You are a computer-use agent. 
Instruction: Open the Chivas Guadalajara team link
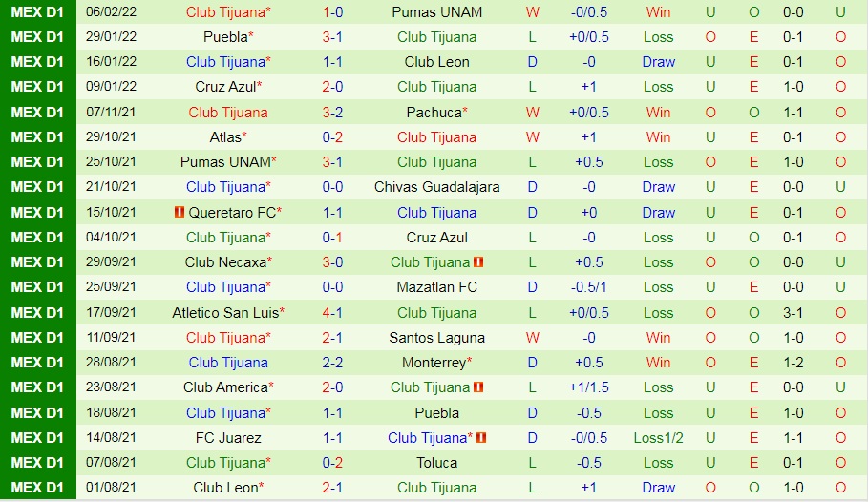point(436,187)
